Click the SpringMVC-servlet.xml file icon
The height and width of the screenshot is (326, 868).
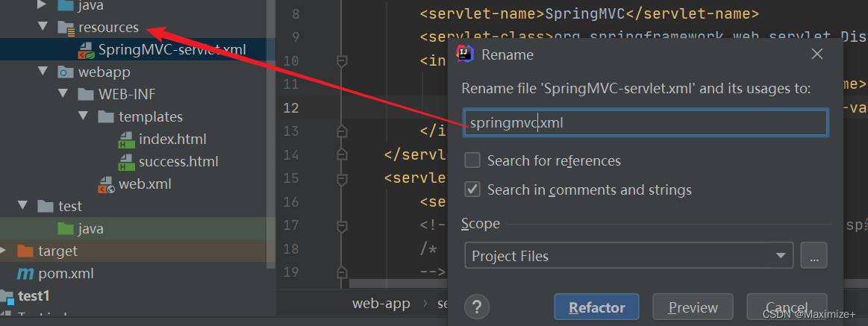tap(86, 51)
